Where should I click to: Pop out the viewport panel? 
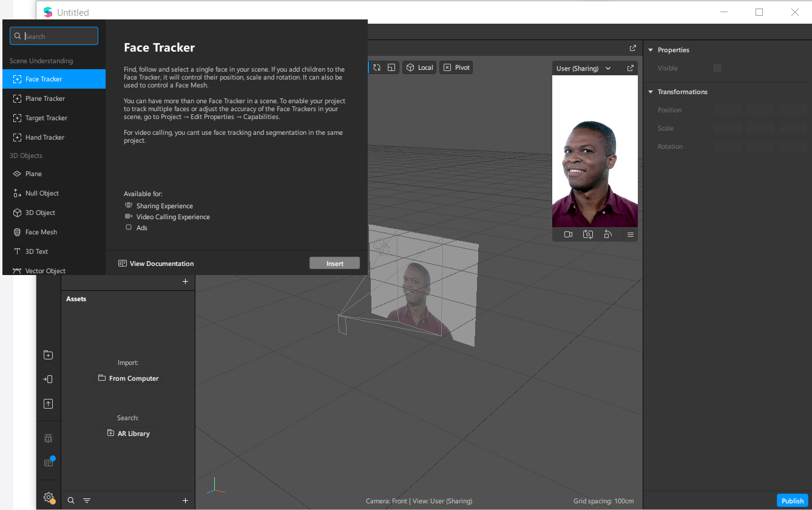(x=633, y=48)
